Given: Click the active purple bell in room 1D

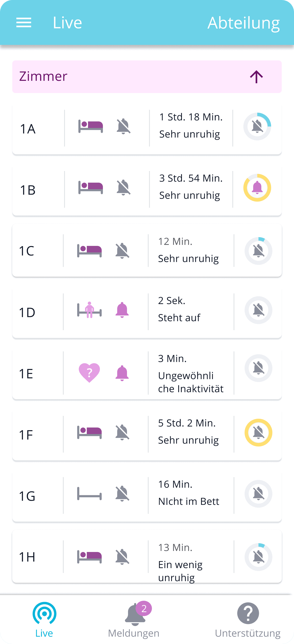Looking at the screenshot, I should [x=122, y=310].
